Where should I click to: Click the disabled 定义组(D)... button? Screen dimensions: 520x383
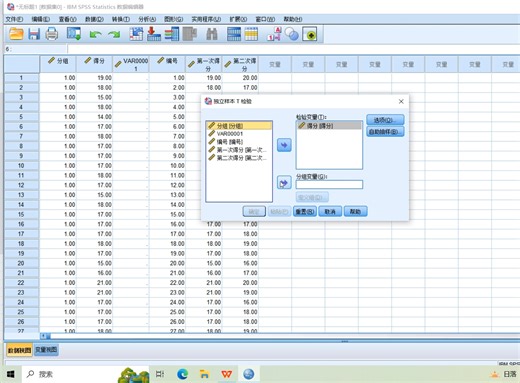312,197
